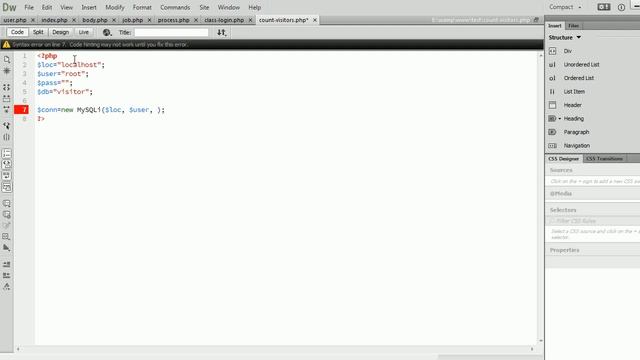The image size is (640, 360).
Task: Close the job.php tab
Action: coord(149,20)
